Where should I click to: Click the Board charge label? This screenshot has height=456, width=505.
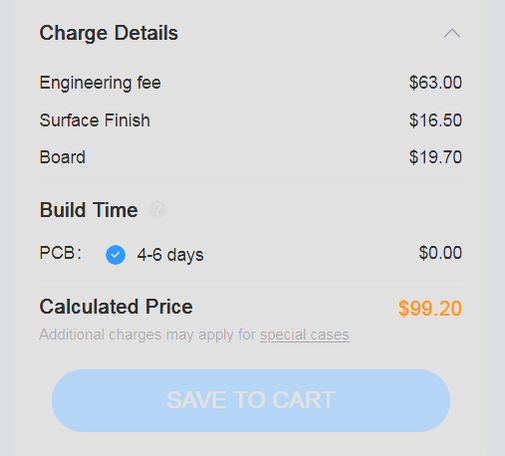62,157
